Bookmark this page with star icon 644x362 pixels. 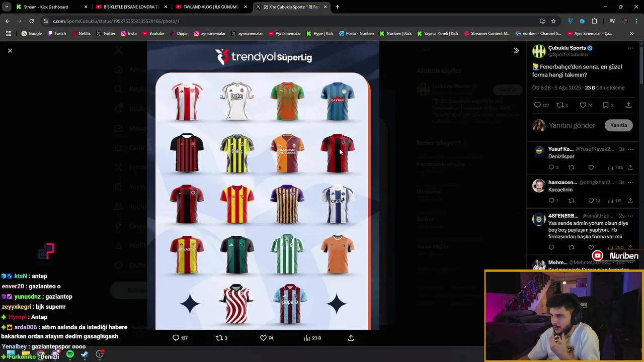[553, 21]
